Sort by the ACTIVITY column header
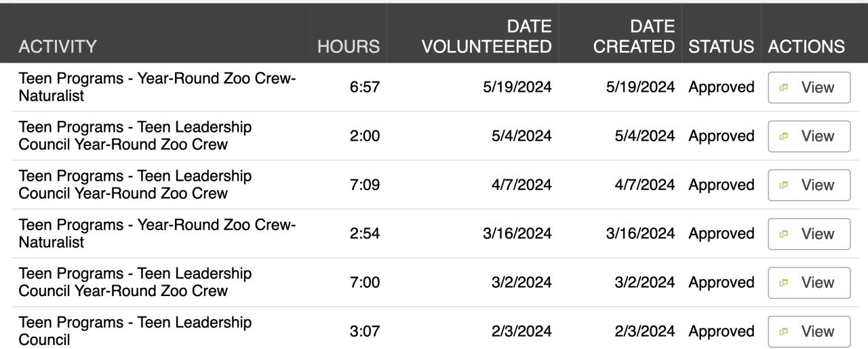868x349 pixels. 58,47
